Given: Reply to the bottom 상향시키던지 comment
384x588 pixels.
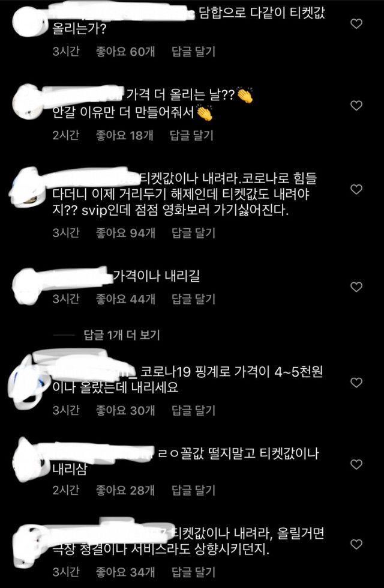Looking at the screenshot, I should pyautogui.click(x=194, y=572).
